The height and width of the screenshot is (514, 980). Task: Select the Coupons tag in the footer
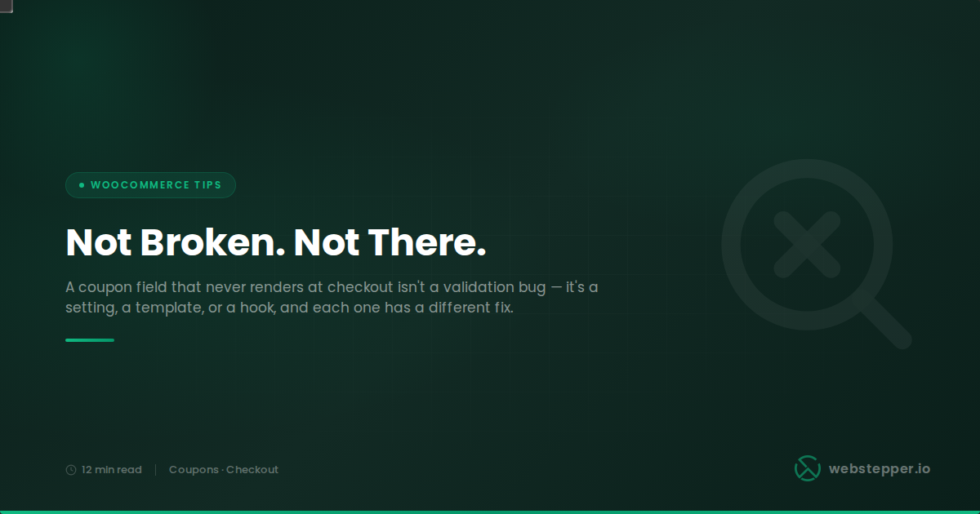coord(194,470)
